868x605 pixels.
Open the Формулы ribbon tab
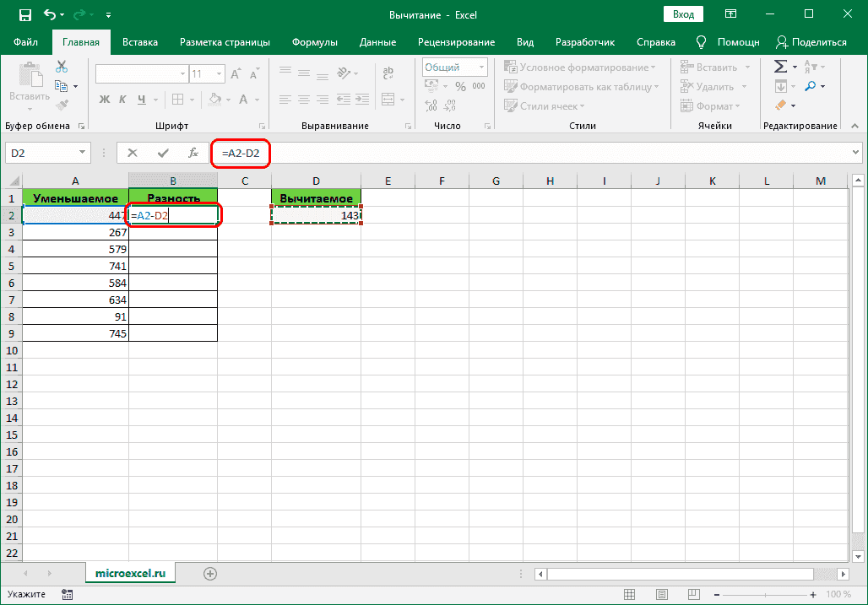(x=314, y=42)
